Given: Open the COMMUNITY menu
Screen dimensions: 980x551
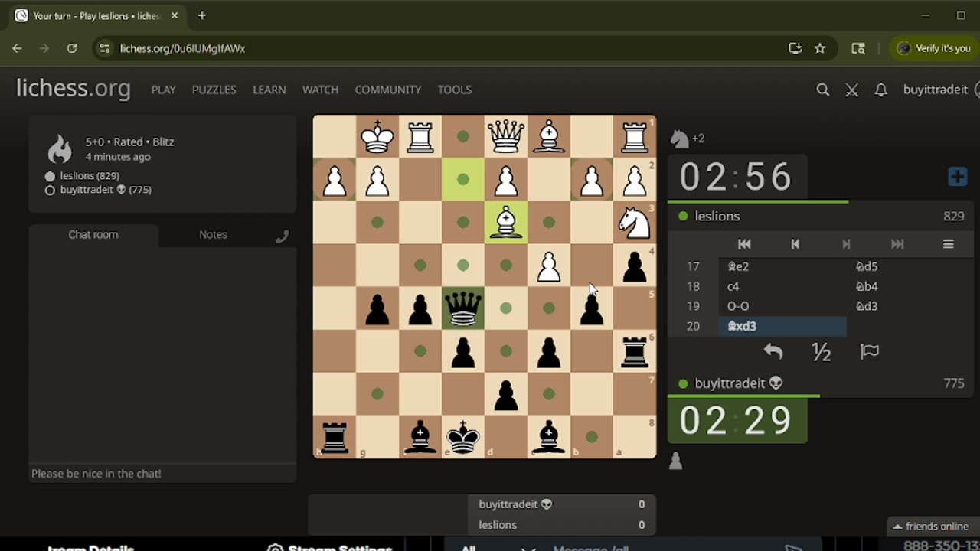Looking at the screenshot, I should pos(388,90).
